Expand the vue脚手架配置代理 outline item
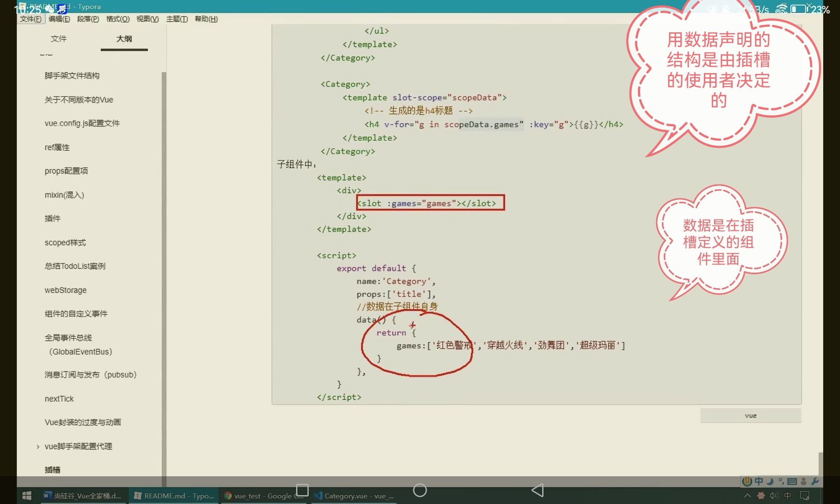840x504 pixels. (x=38, y=446)
